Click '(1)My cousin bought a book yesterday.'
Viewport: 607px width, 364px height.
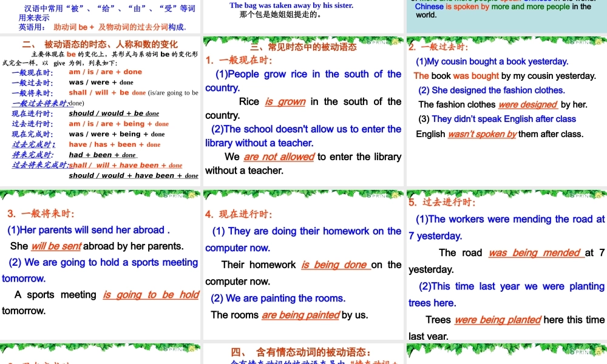click(x=492, y=61)
